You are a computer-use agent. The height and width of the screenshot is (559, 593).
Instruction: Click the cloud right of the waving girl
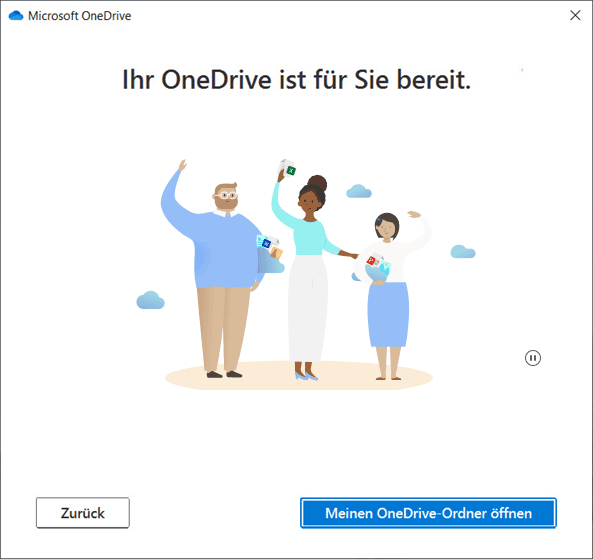point(463,252)
